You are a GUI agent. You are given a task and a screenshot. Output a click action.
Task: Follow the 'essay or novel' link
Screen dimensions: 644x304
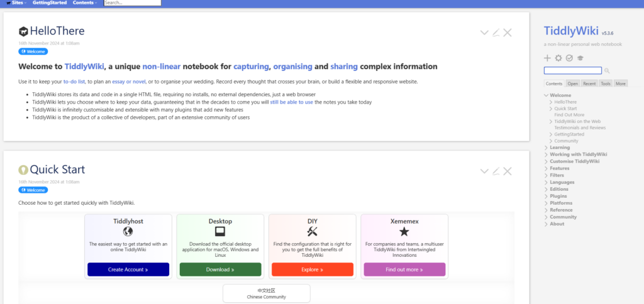[x=129, y=82]
